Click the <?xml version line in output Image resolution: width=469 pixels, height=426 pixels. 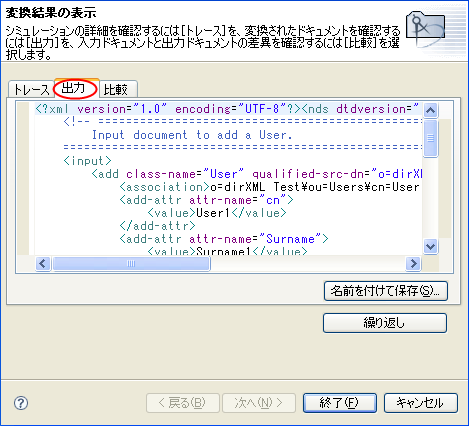coord(228,109)
